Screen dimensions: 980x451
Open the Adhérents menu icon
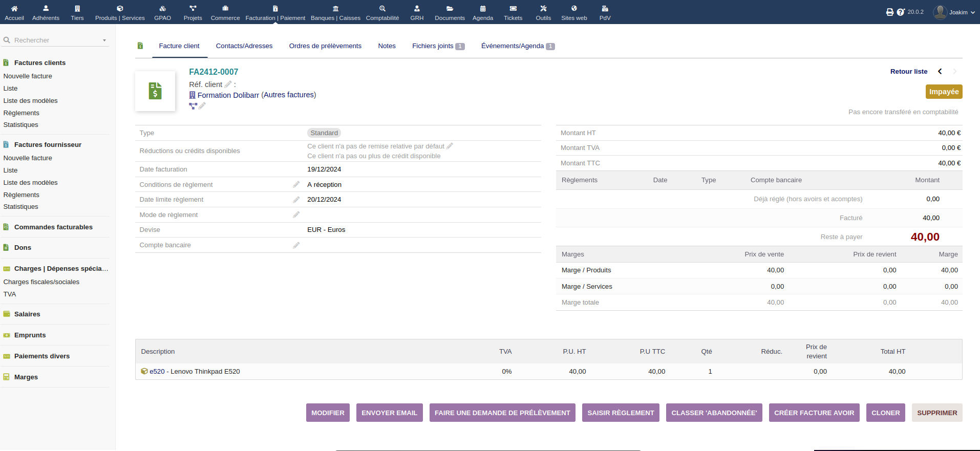click(x=46, y=8)
